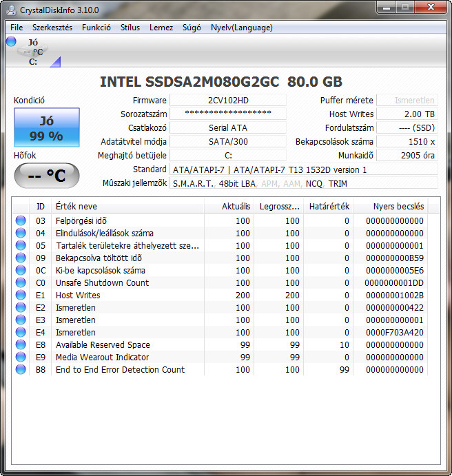Click status orb of Ki-be kapcsolások száma row
Screen dimensions: 452x476
tap(21, 270)
